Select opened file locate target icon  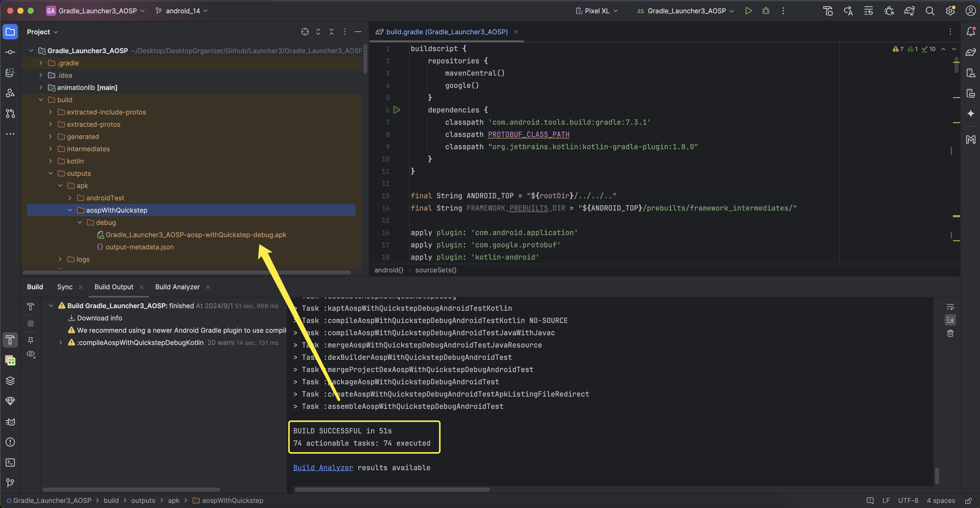(305, 32)
